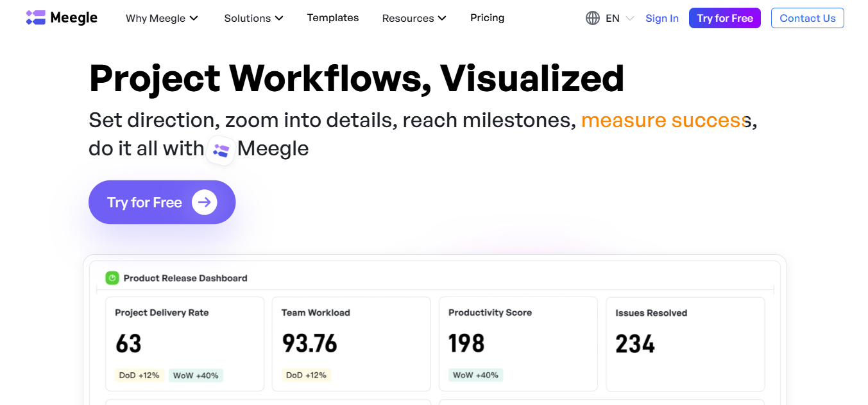Click the Sign In link
Viewport: 868px width, 405px height.
661,18
